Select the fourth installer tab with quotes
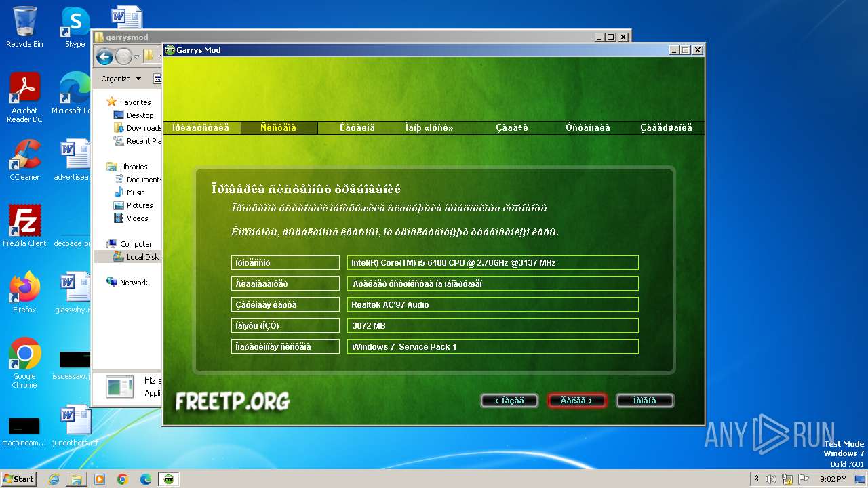This screenshot has height=488, width=868. (x=429, y=127)
